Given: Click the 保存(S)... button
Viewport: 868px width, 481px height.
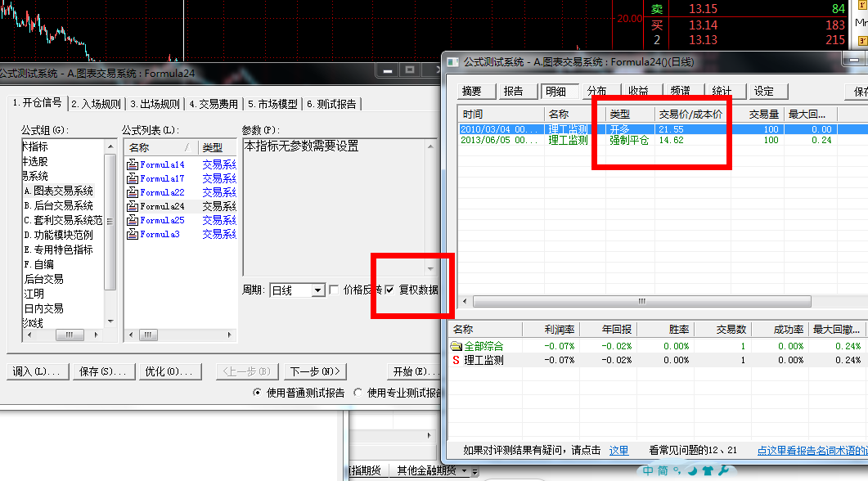Looking at the screenshot, I should coord(103,371).
